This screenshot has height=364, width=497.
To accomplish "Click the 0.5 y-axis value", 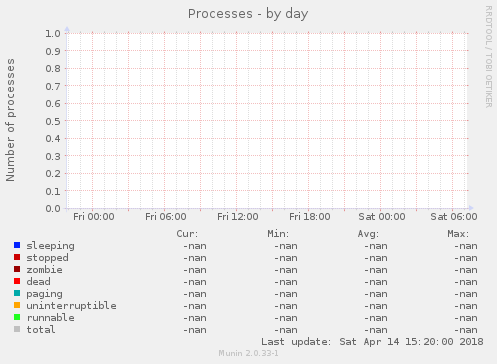I will (53, 121).
